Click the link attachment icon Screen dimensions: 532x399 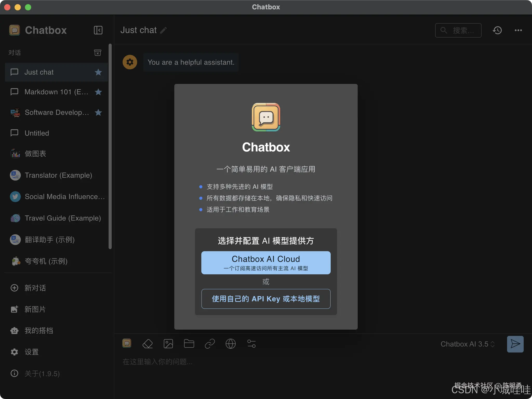click(210, 344)
